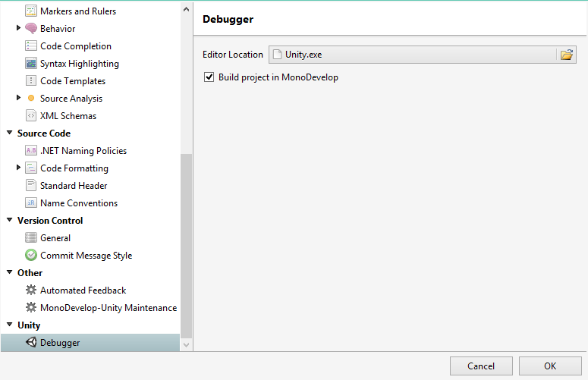
Task: Click the Automated Feedback gear icon
Action: (x=31, y=290)
